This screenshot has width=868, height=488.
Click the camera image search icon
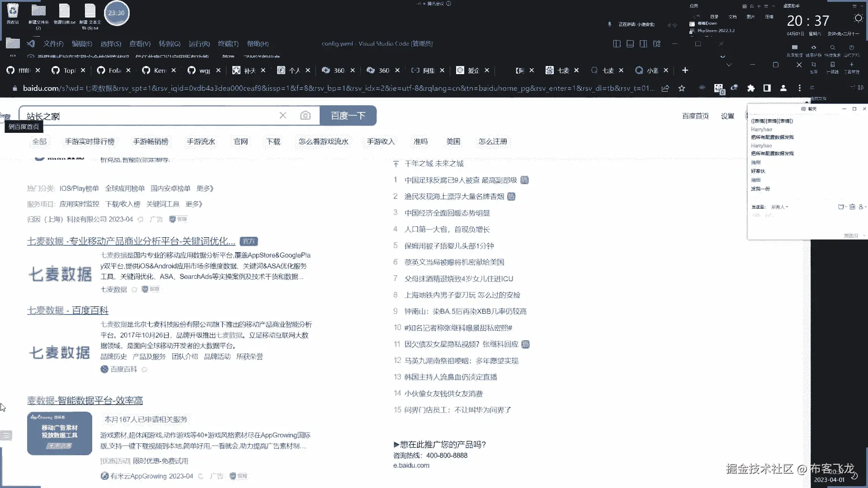(305, 116)
